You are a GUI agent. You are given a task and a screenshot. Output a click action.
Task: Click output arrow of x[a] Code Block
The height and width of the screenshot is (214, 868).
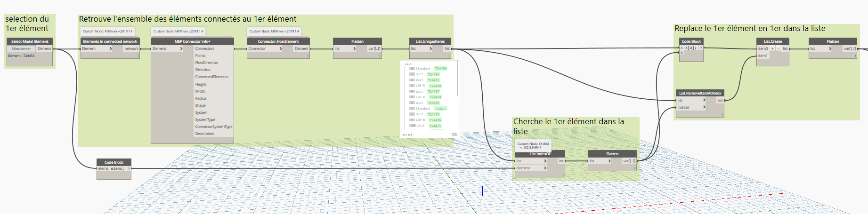click(700, 48)
